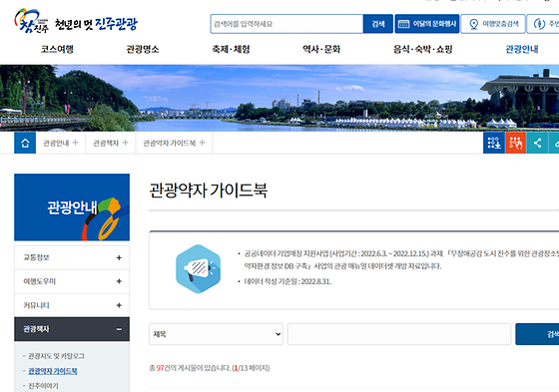The image size is (559, 392).
Task: Open the 코스여행 main menu
Action: tap(57, 49)
